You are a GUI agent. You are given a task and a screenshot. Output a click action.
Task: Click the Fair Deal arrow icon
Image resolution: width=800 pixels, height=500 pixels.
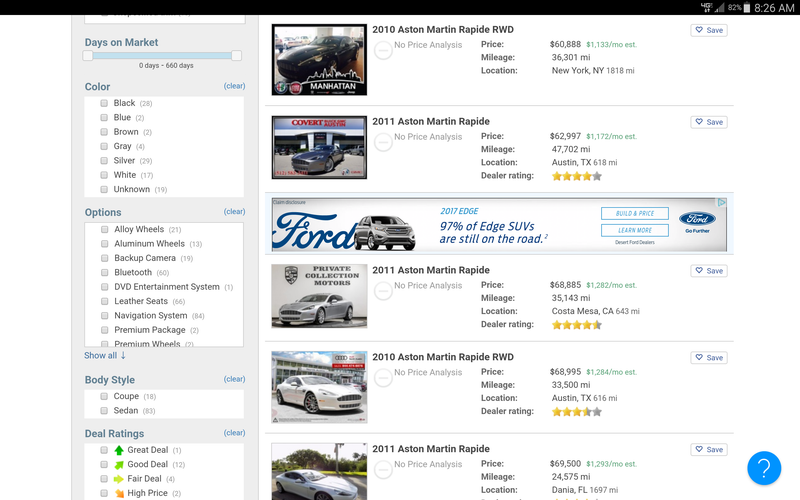[118, 479]
